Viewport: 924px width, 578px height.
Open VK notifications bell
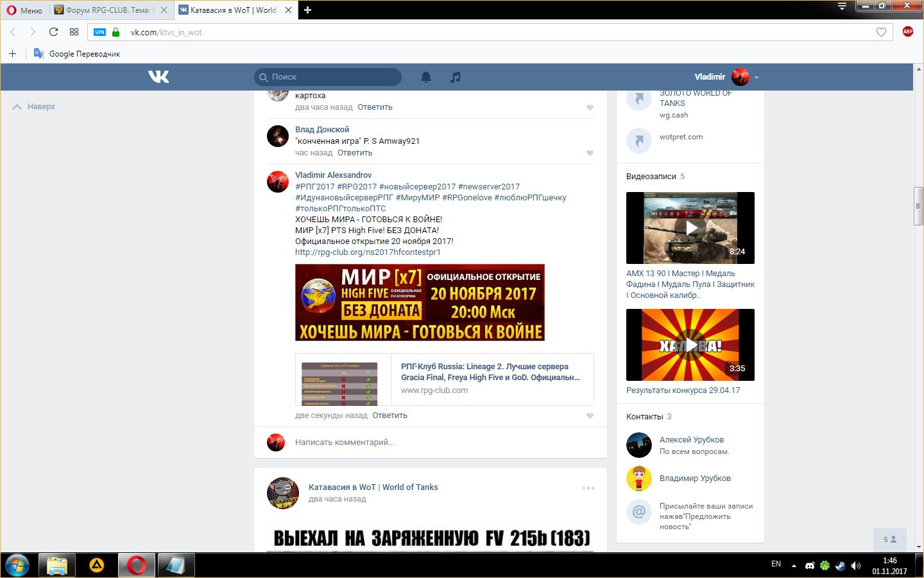(x=425, y=77)
